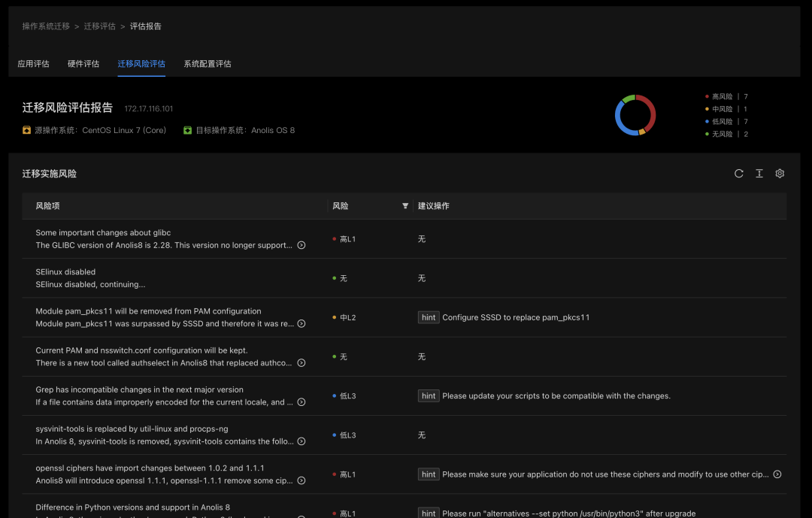Click 迁移实施风险 section heading
Image resolution: width=812 pixels, height=518 pixels.
click(49, 174)
